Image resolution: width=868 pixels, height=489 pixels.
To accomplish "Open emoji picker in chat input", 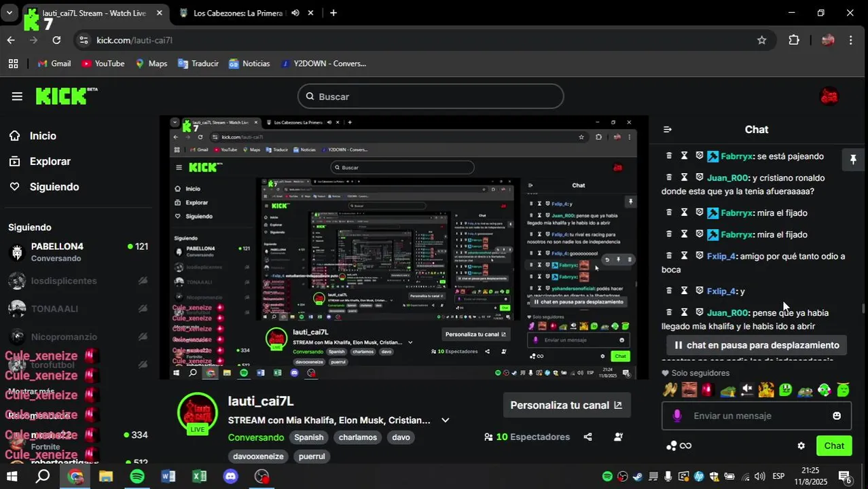I will pos(837,416).
